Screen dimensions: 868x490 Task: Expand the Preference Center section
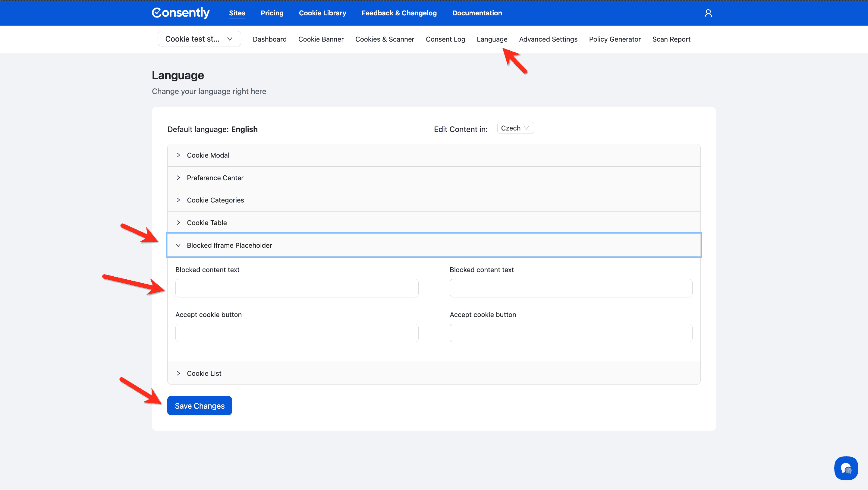pyautogui.click(x=215, y=177)
